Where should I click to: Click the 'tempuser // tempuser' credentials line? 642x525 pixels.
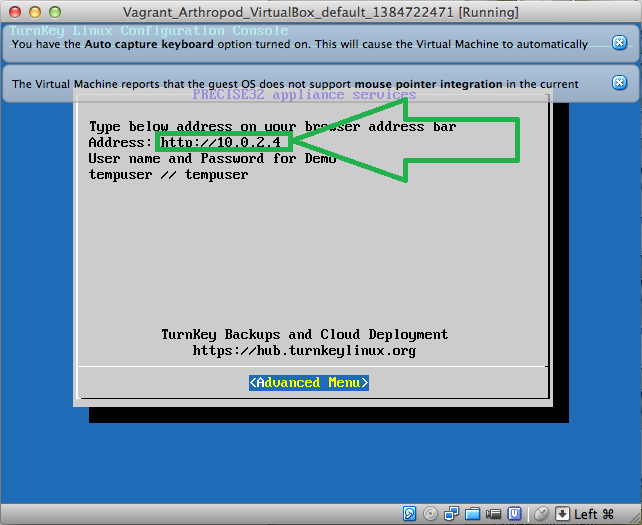[168, 174]
